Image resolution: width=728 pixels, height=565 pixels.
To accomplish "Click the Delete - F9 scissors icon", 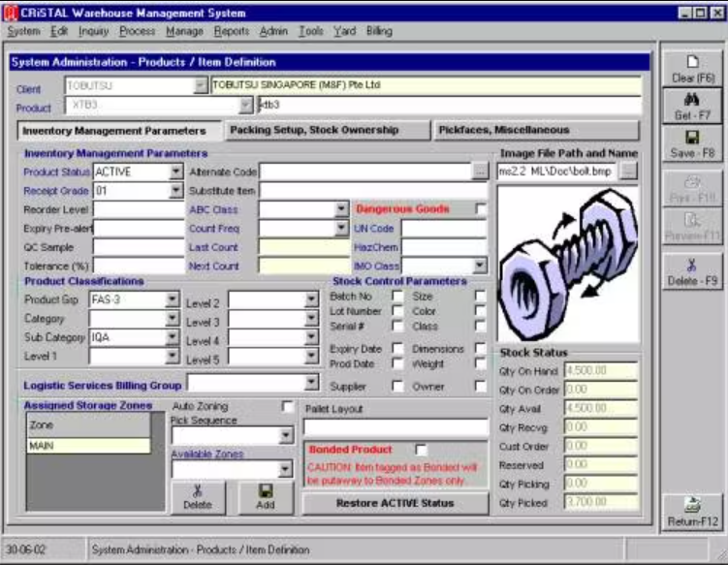I will 692,266.
